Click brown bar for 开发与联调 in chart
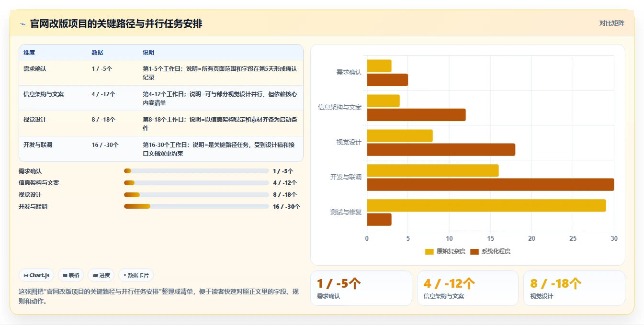This screenshot has width=644, height=325. coord(490,185)
